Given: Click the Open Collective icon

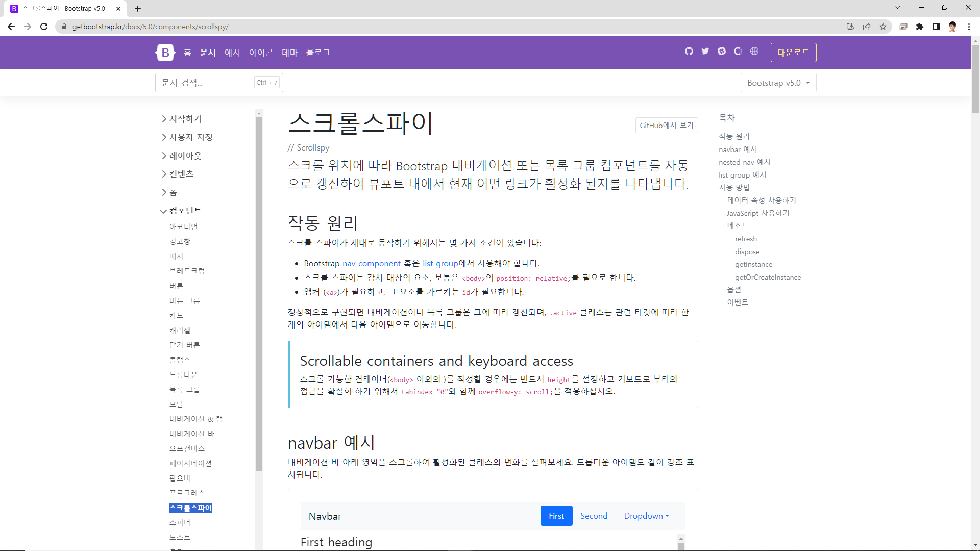Looking at the screenshot, I should pyautogui.click(x=738, y=52).
